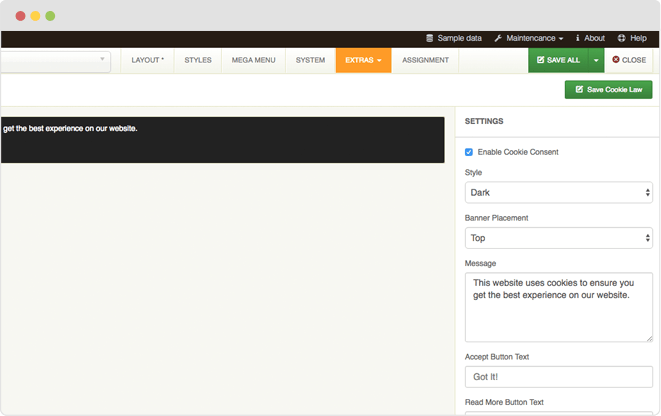Click the dark cookie banner preview
The image size is (661, 416).
coord(222,140)
